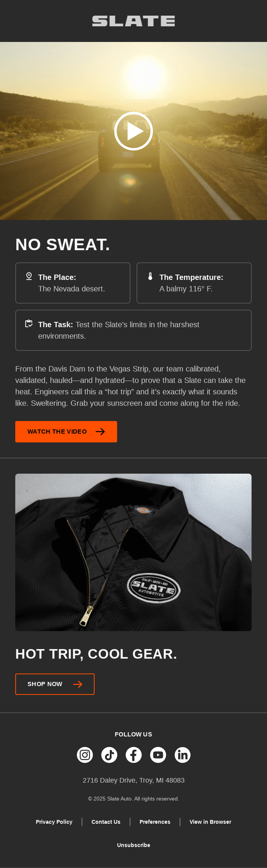Click the SLATE logo in the header

click(x=133, y=21)
